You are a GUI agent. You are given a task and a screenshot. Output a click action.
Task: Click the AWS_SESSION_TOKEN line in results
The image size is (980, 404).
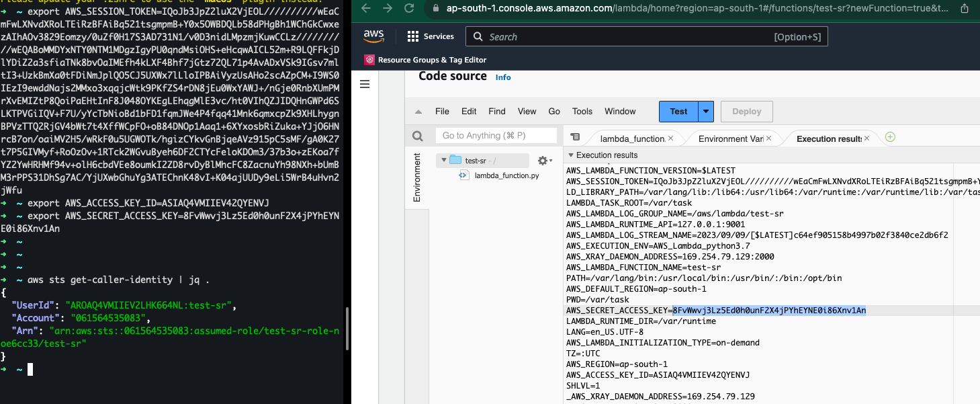click(x=772, y=181)
